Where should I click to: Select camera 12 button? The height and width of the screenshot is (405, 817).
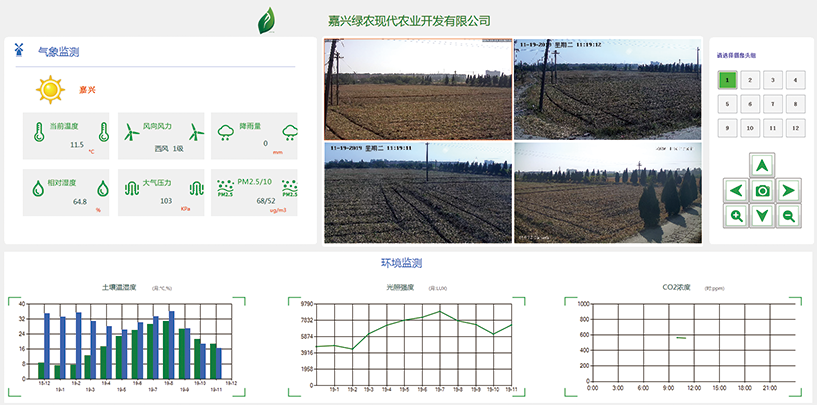click(796, 128)
